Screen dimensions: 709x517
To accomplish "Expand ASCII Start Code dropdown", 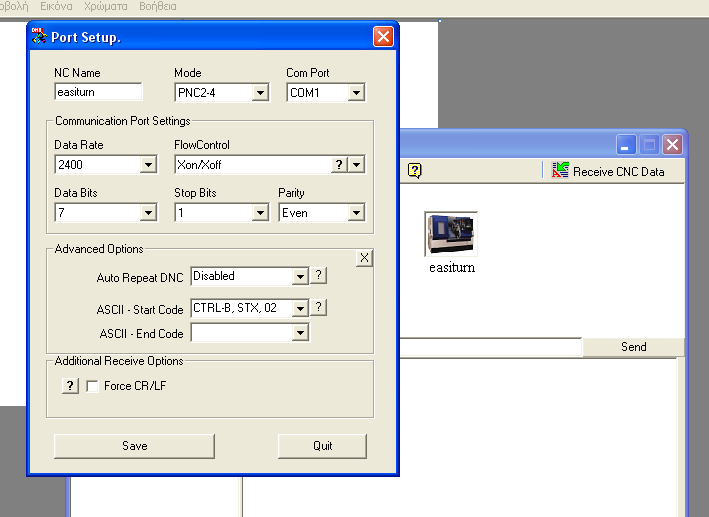I will (x=300, y=308).
